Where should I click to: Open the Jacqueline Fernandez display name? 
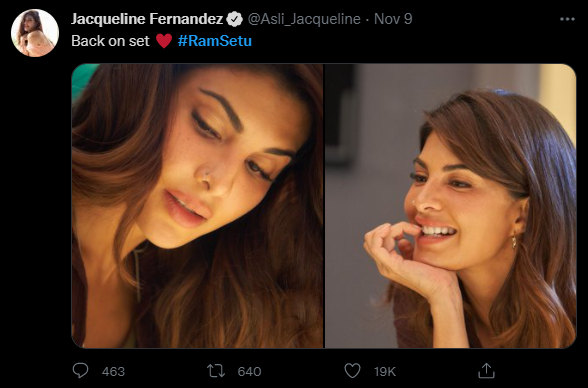click(147, 19)
